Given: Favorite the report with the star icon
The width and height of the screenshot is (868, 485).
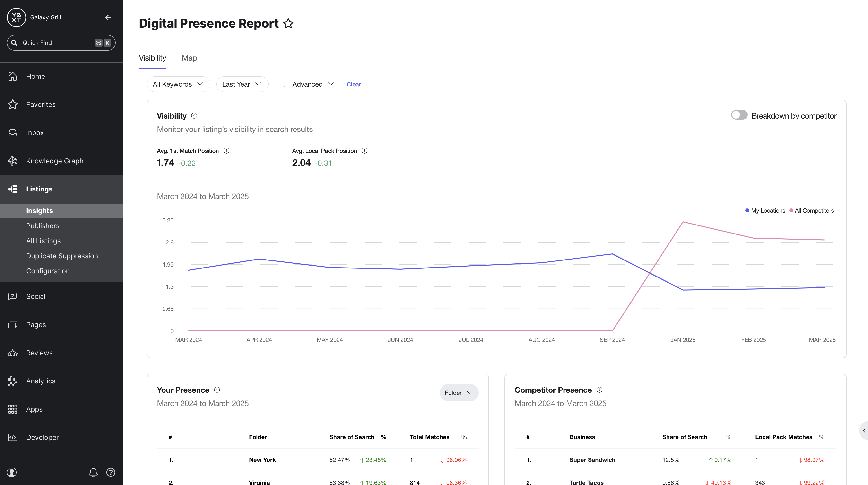Looking at the screenshot, I should point(288,24).
